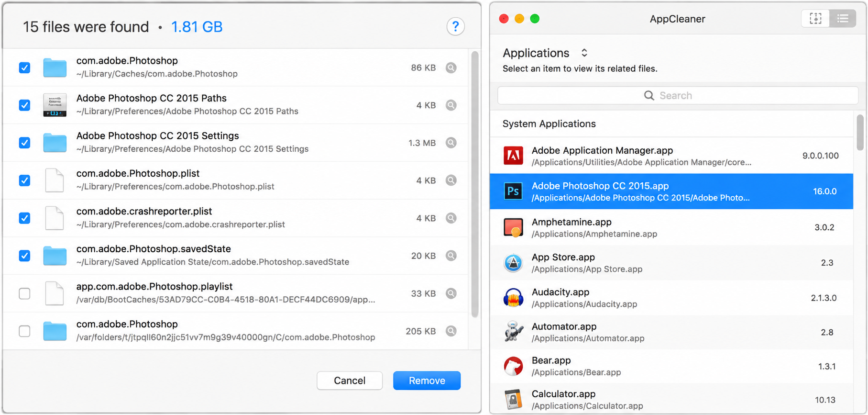Click Bear app icon
This screenshot has height=415, width=868.
pos(513,366)
